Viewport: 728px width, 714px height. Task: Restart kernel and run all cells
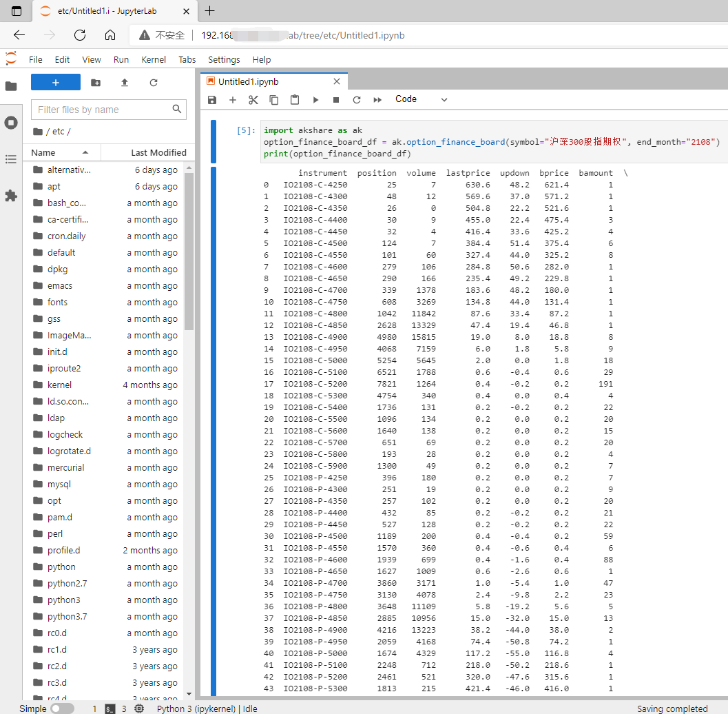coord(377,100)
